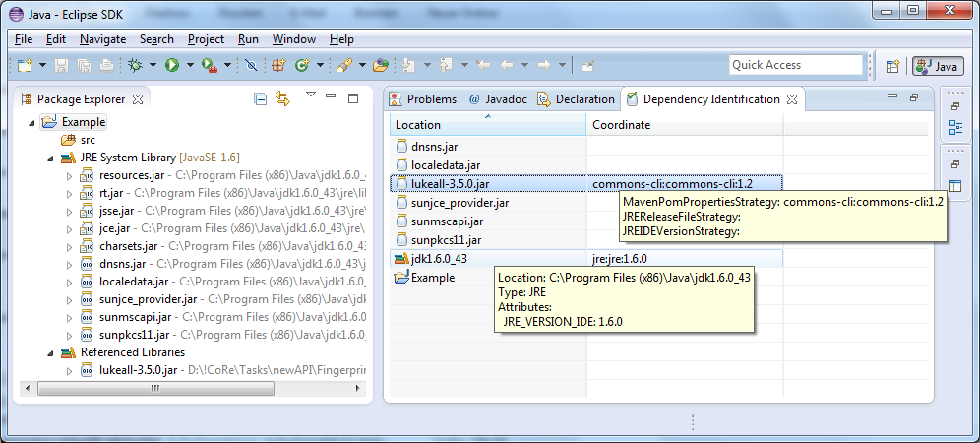Collapse the Example project node
The width and height of the screenshot is (980, 443).
pyautogui.click(x=31, y=122)
